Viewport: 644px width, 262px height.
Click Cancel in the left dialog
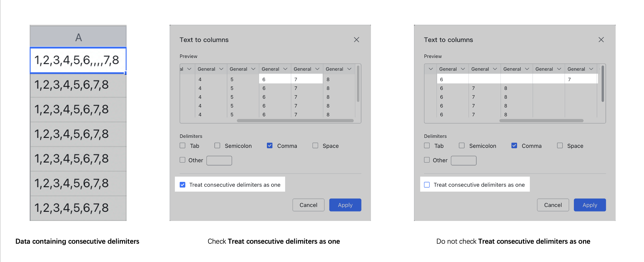pos(308,205)
